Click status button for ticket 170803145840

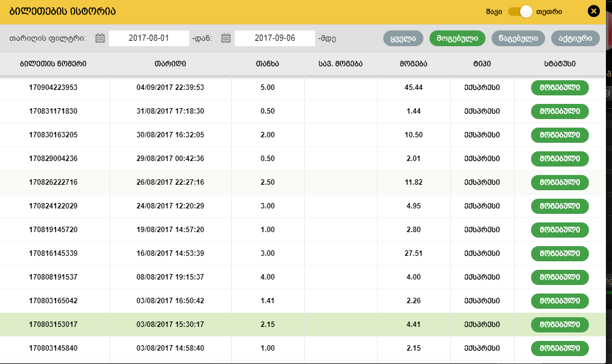pyautogui.click(x=560, y=348)
